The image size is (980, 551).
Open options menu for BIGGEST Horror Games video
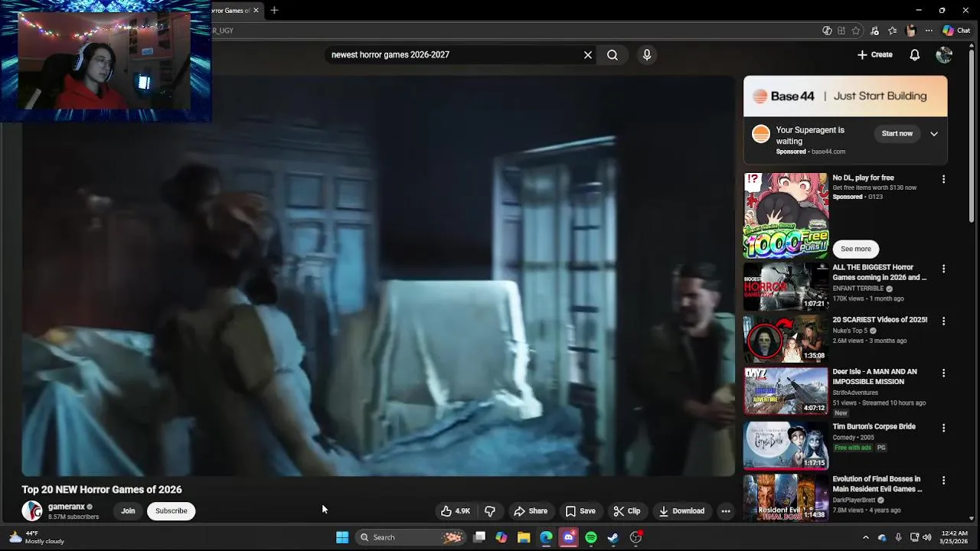[943, 269]
